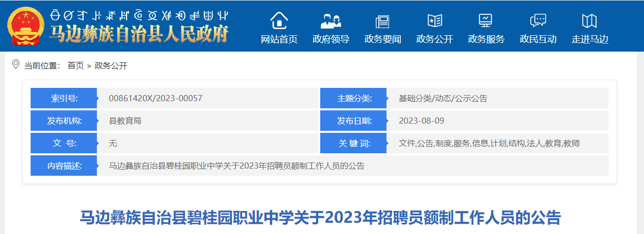Open the 政府领导 menu item

click(331, 39)
